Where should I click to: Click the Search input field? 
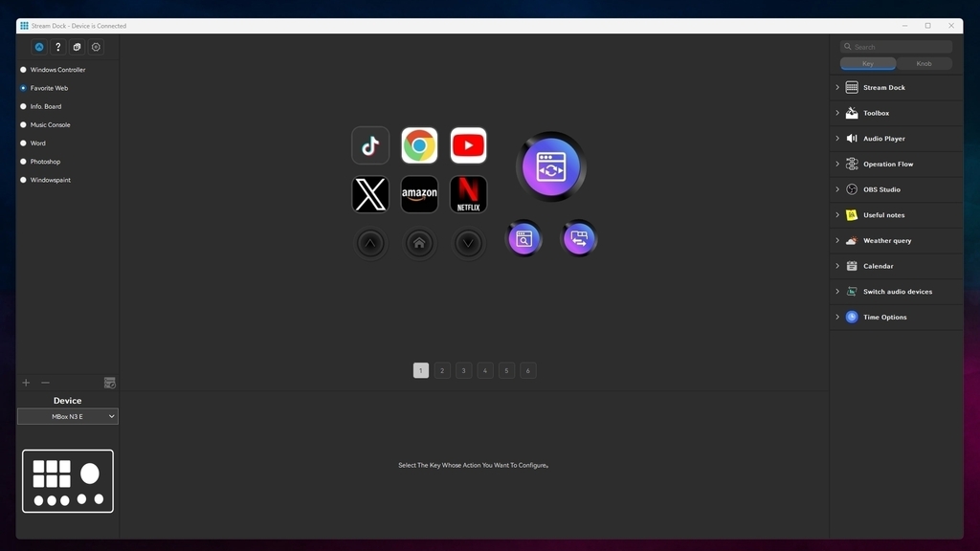896,47
